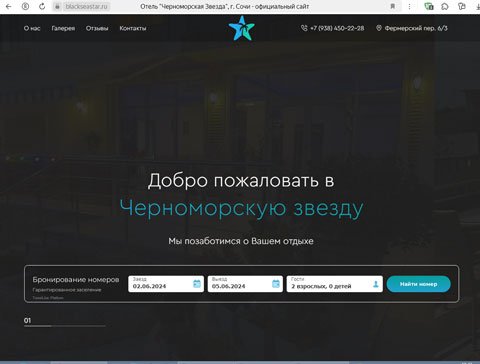Click the phone handset icon
The image size is (480, 364).
[x=304, y=28]
